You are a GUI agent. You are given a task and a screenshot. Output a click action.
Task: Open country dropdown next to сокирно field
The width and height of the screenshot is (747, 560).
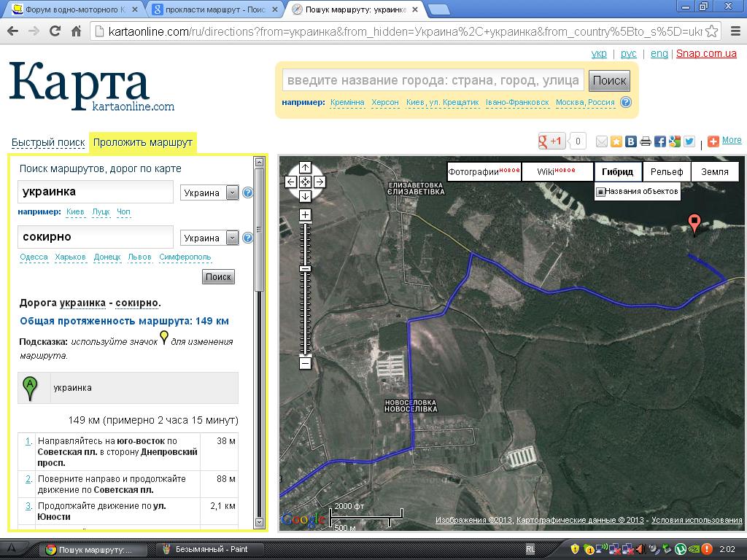[232, 238]
